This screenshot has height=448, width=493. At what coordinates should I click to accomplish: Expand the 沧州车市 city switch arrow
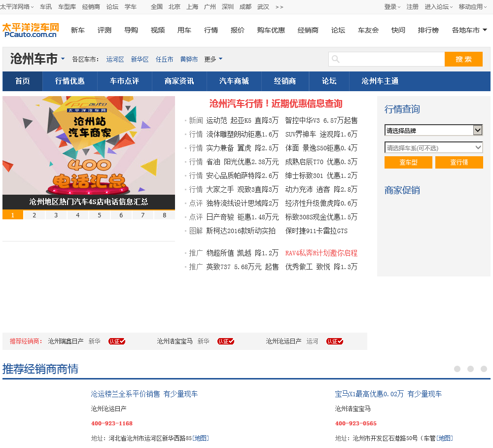tap(63, 59)
